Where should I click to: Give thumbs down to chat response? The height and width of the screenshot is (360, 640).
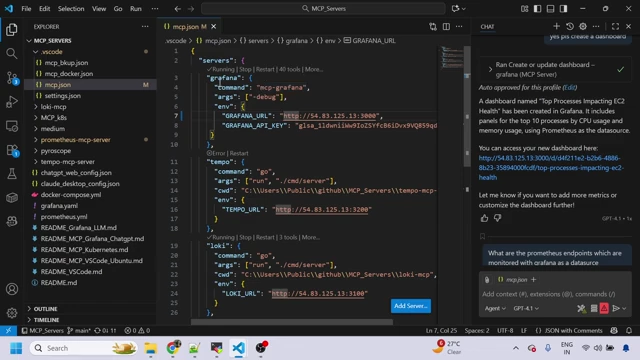(x=497, y=218)
